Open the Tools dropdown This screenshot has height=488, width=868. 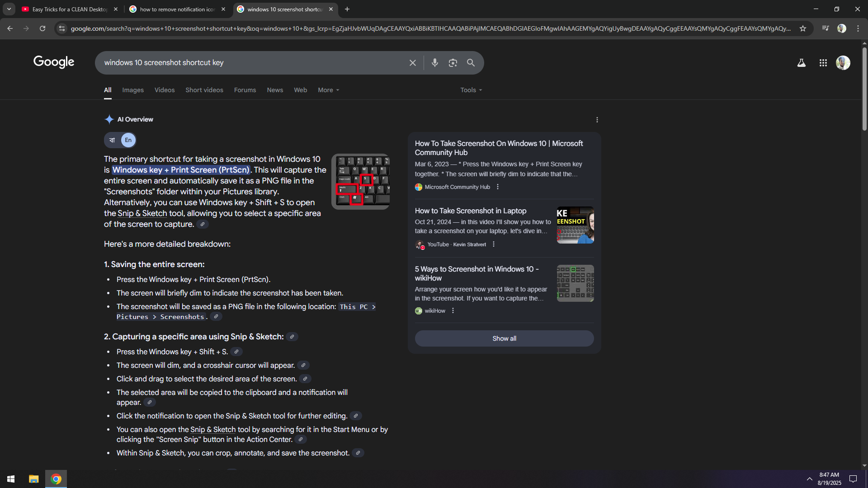(471, 90)
